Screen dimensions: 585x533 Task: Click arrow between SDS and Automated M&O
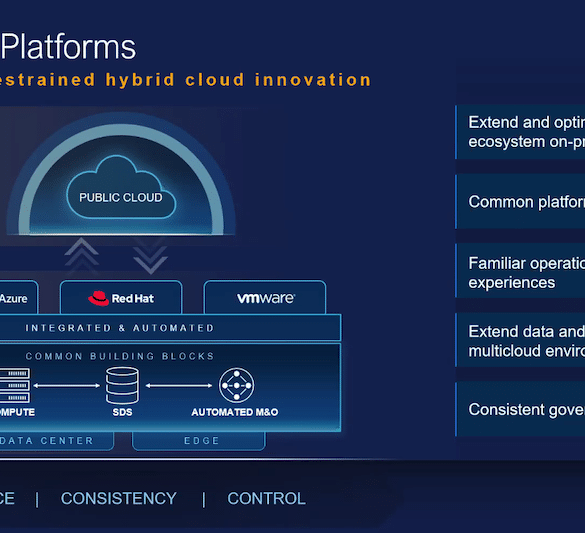coord(179,386)
